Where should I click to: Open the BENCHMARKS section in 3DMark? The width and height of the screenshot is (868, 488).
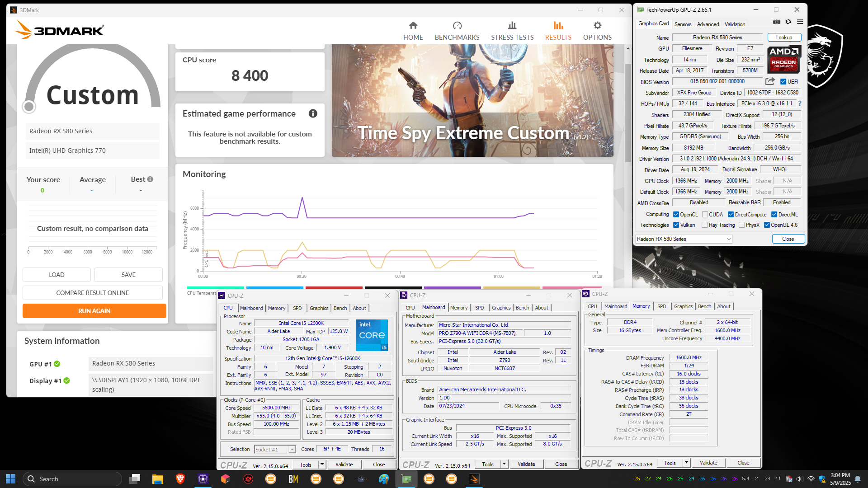[457, 31]
